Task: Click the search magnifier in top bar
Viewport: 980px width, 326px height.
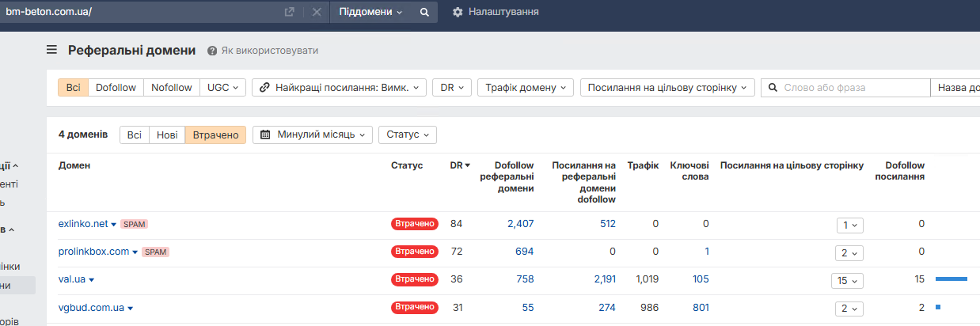Action: click(424, 12)
